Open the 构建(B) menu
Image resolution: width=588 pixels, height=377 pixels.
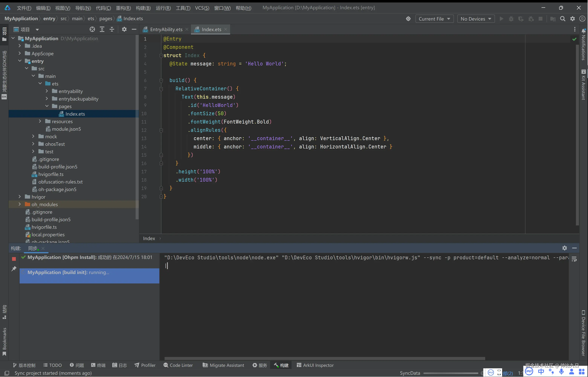click(143, 8)
